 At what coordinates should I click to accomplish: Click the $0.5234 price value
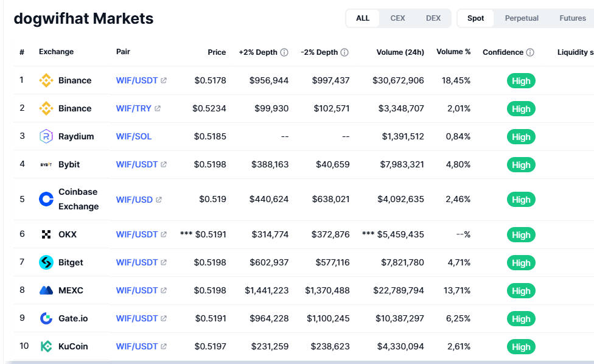pyautogui.click(x=209, y=108)
